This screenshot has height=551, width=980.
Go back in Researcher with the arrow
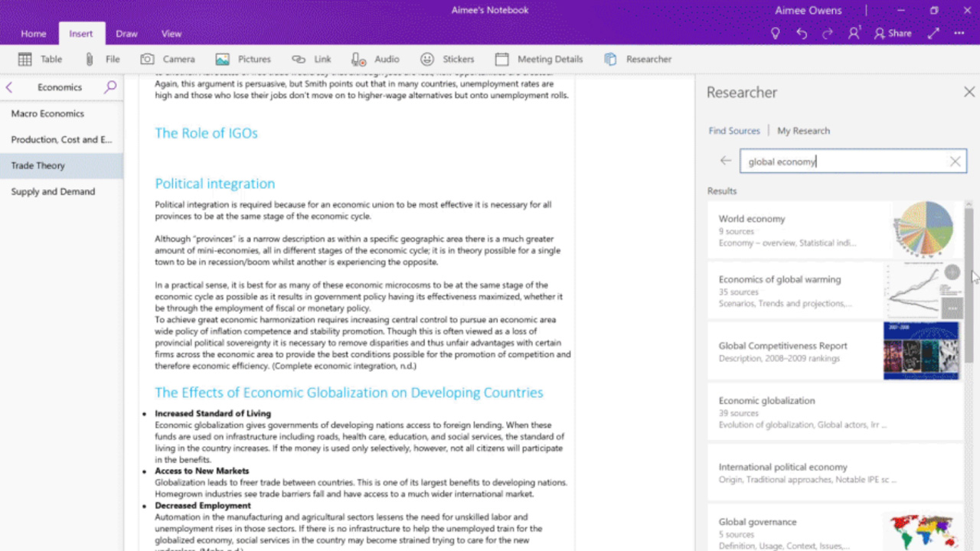(x=725, y=161)
